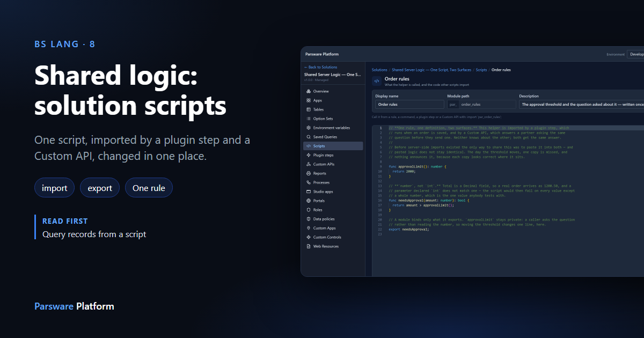The height and width of the screenshot is (338, 644).
Task: Click the par_ module path prefix
Action: coord(453,105)
